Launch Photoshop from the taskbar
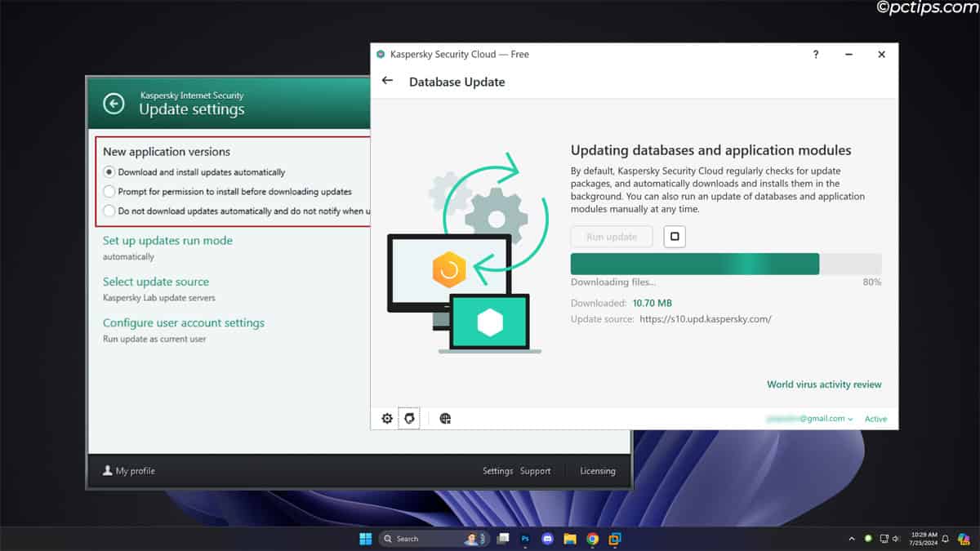 point(525,539)
